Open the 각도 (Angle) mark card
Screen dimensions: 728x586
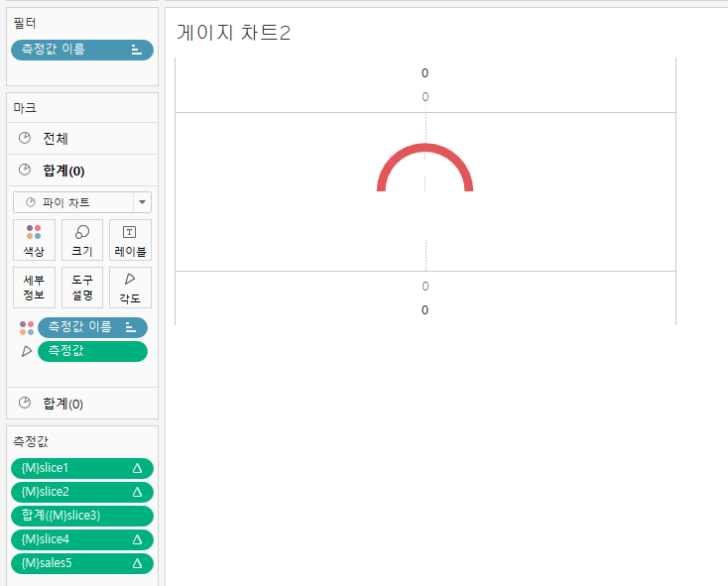pos(130,288)
